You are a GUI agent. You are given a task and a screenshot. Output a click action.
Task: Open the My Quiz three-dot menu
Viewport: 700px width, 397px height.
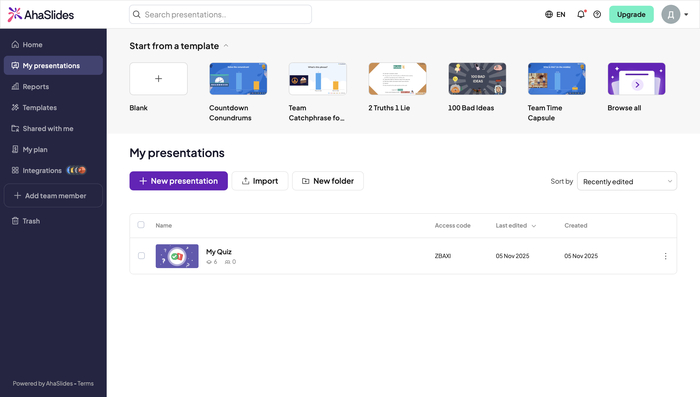(665, 256)
